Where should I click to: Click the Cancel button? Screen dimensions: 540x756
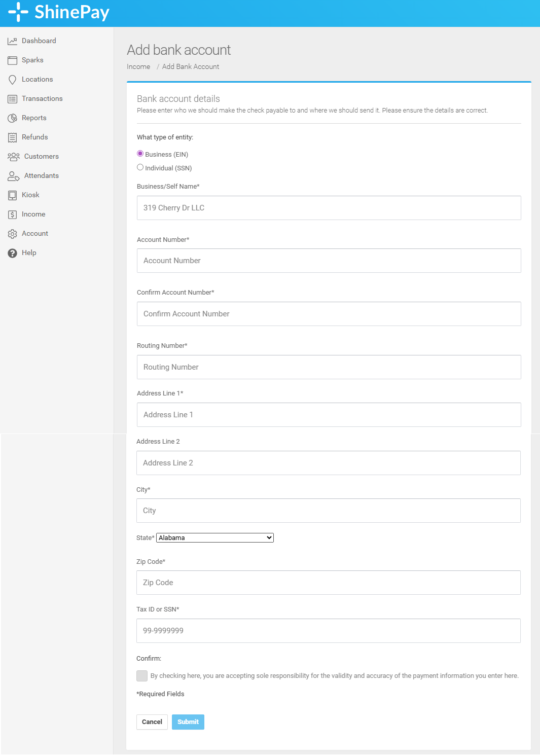(x=152, y=722)
